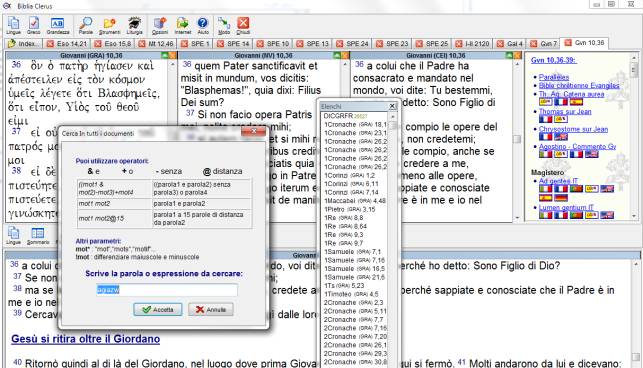
Task: Click the Internet toolbar icon
Action: pos(182,25)
